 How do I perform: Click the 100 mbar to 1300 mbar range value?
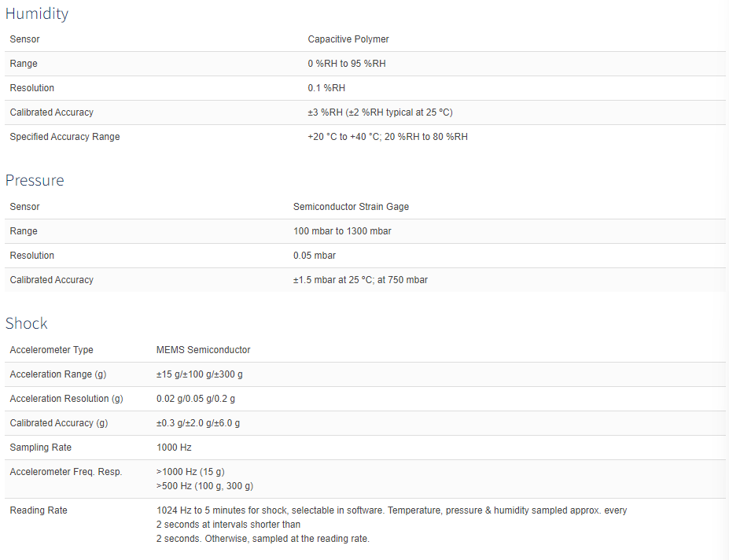click(342, 231)
